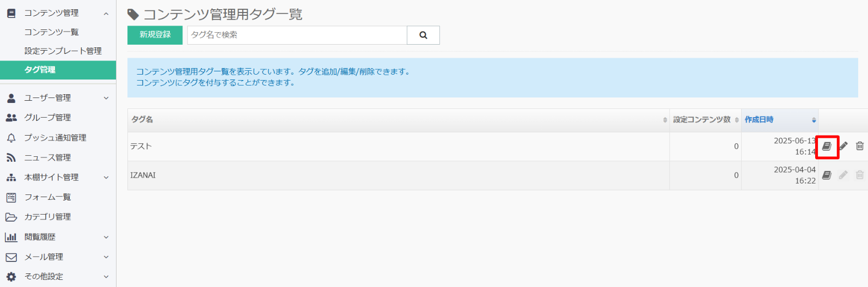
Task: Open フォーム一覧 menu label
Action: pos(48,197)
